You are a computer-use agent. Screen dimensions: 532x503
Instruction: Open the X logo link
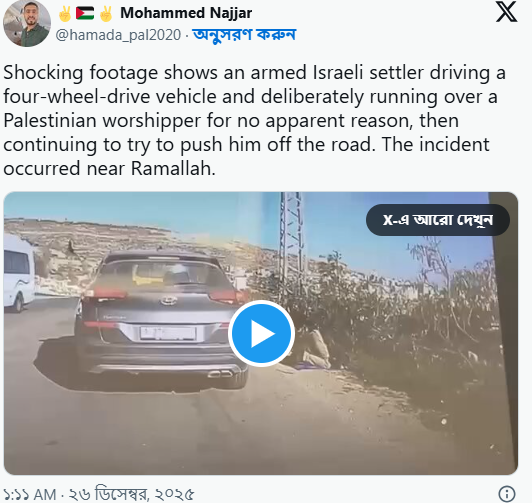(506, 12)
